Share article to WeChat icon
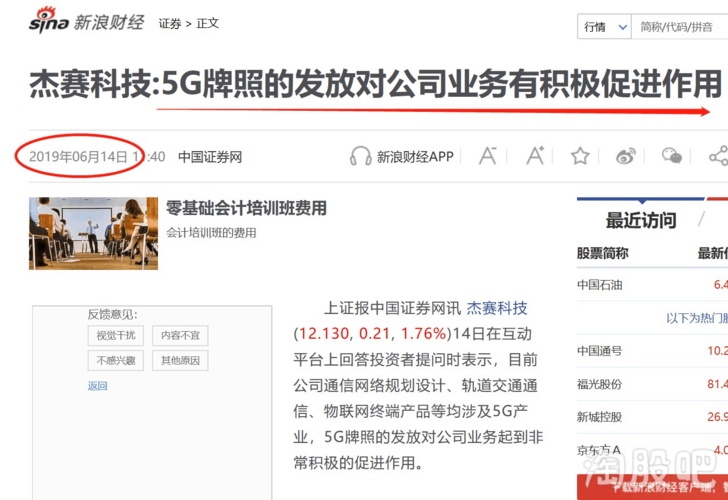728x500 pixels. coord(672,156)
